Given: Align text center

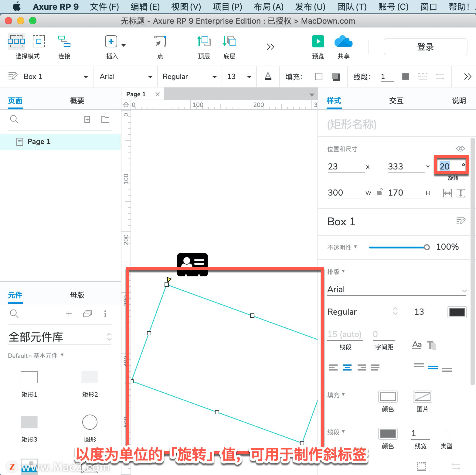Looking at the screenshot, I should click(347, 367).
